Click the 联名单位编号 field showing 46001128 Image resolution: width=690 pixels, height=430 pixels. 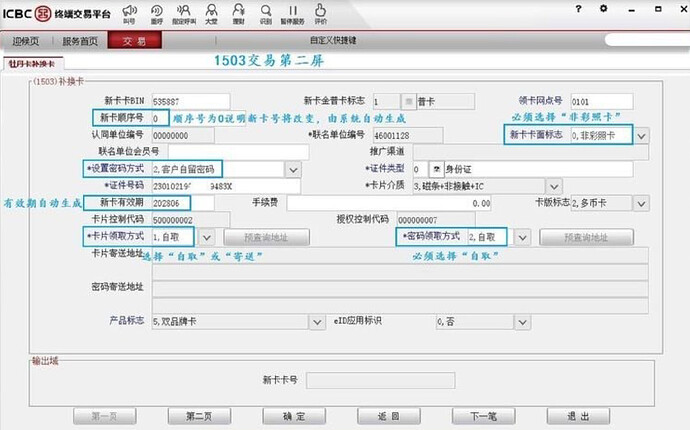(408, 136)
